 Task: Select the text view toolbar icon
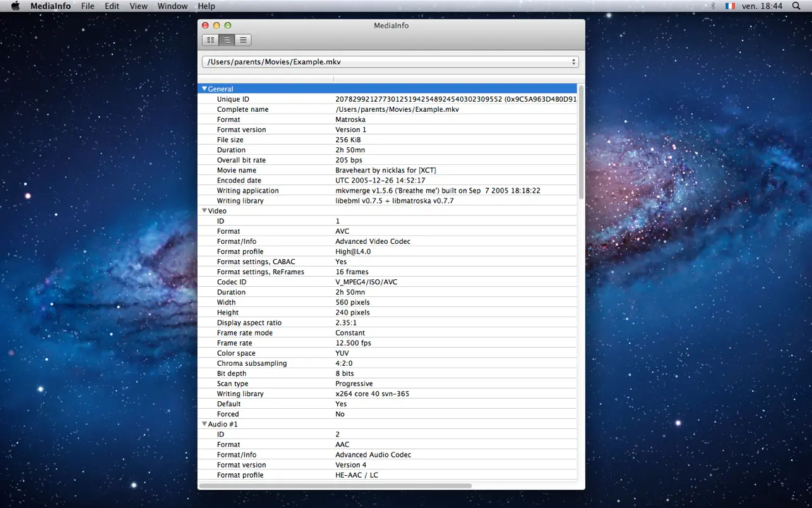[x=243, y=40]
